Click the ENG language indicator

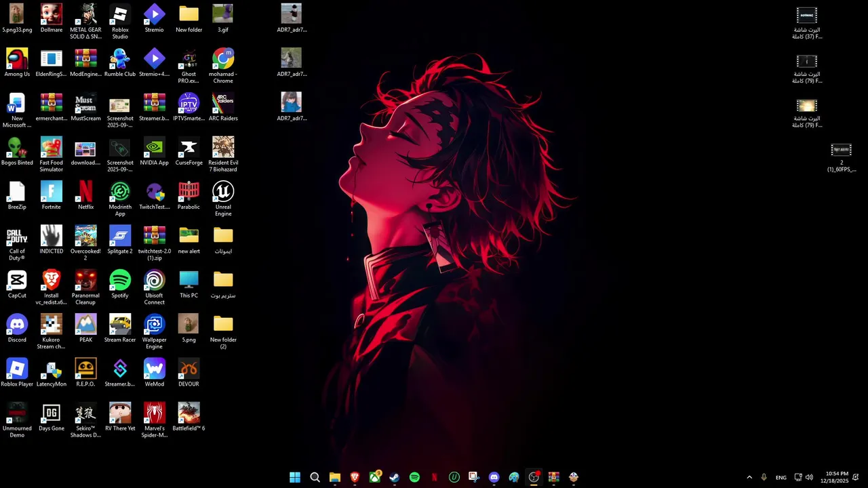point(781,477)
